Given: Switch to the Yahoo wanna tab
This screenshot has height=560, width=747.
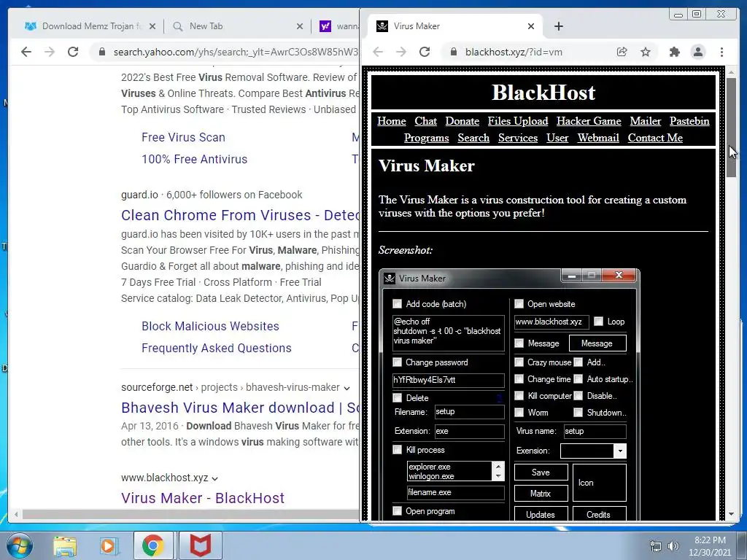Looking at the screenshot, I should pyautogui.click(x=338, y=27).
